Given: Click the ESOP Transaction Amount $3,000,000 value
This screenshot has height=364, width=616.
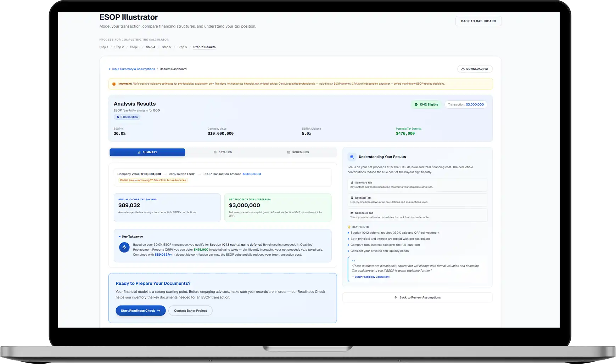Looking at the screenshot, I should click(x=252, y=174).
